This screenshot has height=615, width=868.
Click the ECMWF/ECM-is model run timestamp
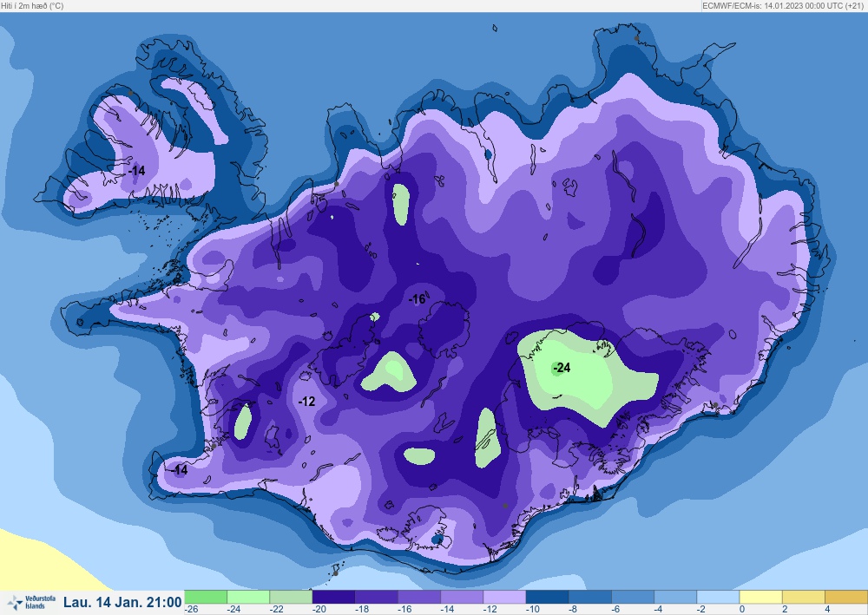[783, 5]
